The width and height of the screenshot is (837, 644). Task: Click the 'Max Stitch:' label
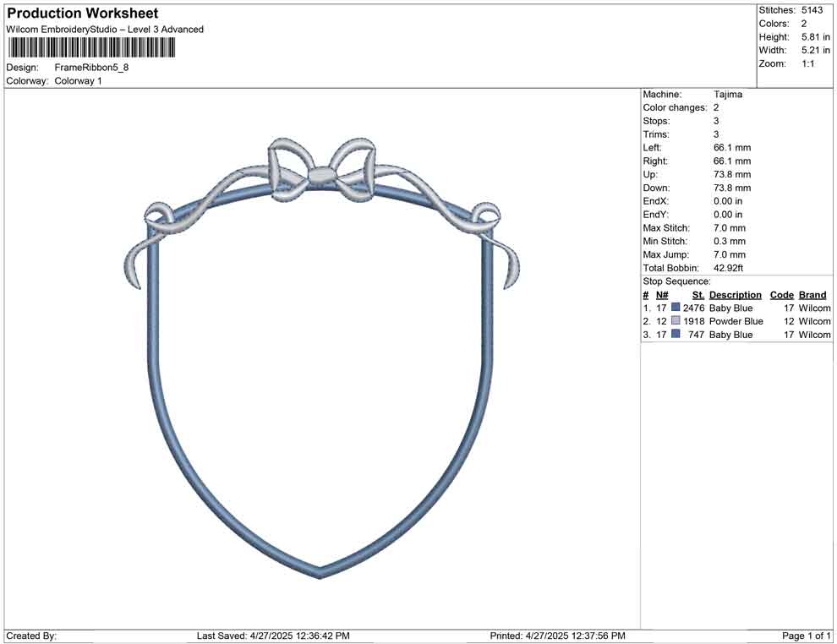click(666, 228)
